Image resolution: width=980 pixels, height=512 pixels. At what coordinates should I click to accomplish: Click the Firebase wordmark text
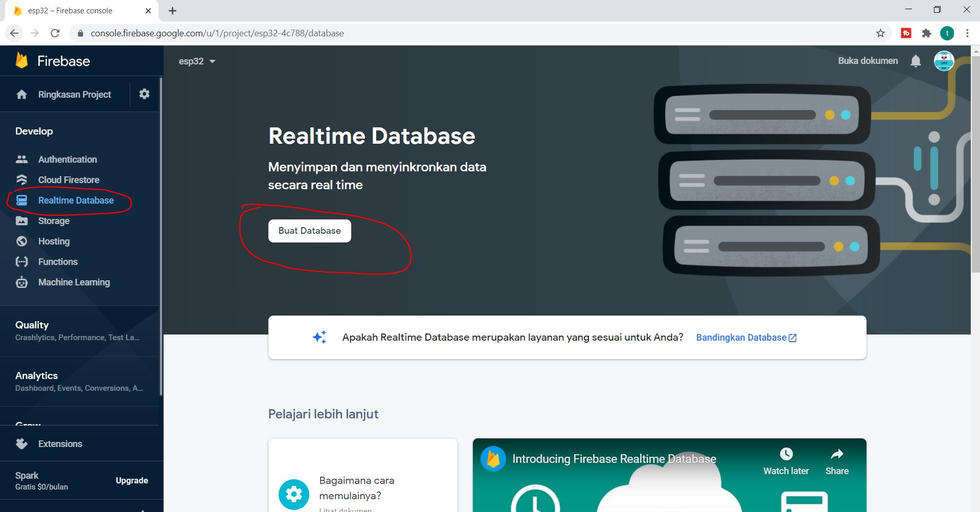pyautogui.click(x=63, y=61)
